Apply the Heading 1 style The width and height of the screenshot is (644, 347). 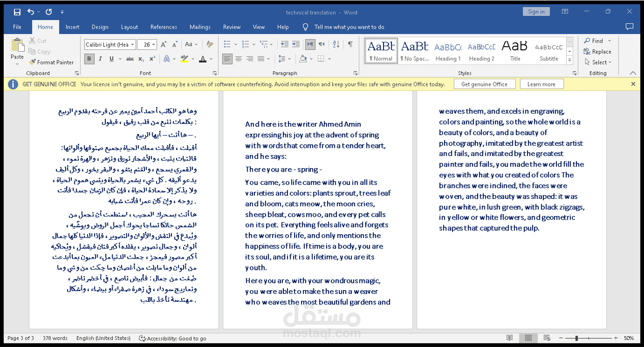(448, 51)
